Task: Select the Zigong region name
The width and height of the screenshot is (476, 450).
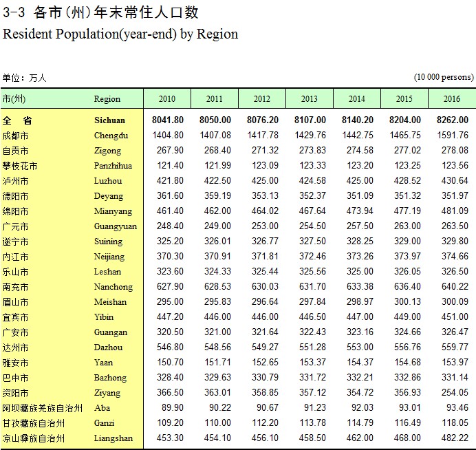Action: [x=107, y=151]
